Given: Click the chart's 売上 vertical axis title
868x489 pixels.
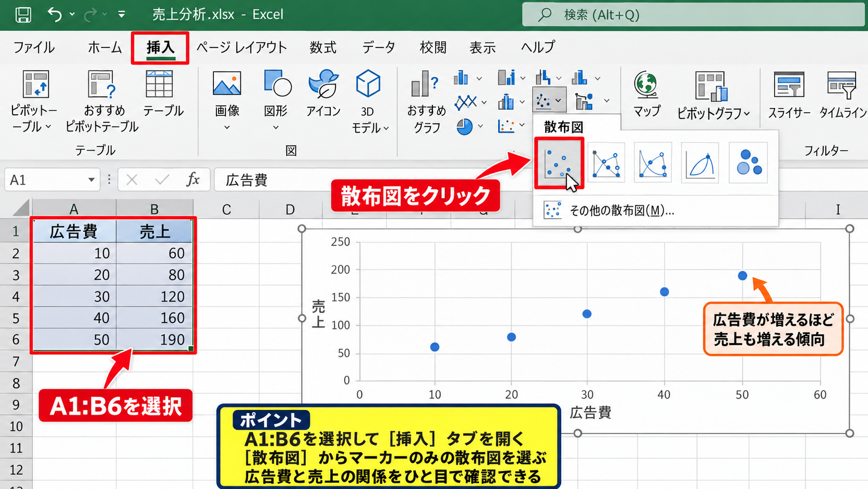Looking at the screenshot, I should tap(318, 313).
